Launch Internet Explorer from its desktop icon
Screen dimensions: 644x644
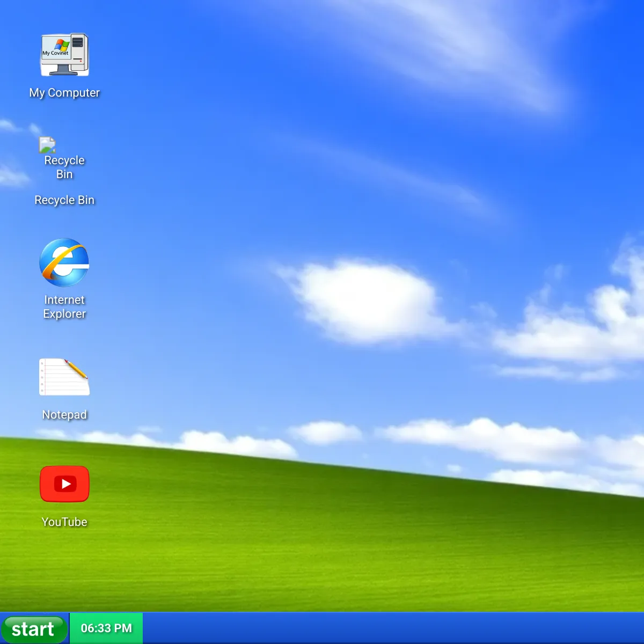click(64, 262)
